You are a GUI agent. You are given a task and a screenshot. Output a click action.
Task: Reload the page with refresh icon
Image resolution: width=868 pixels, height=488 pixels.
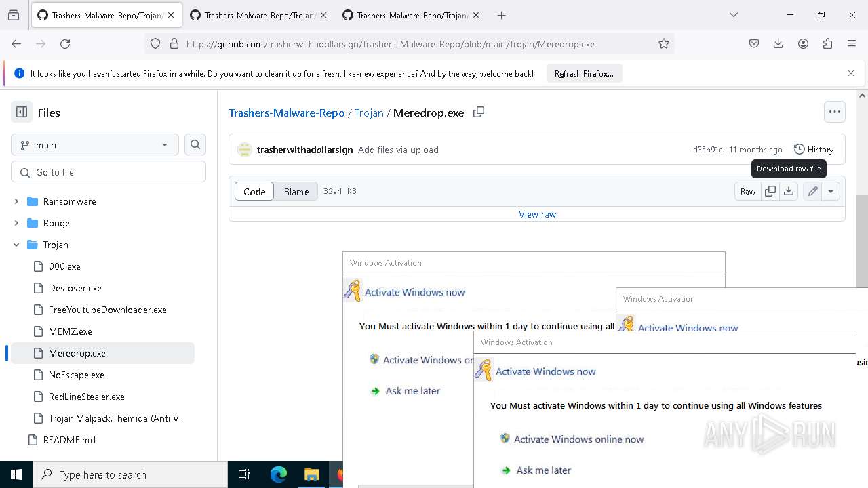click(65, 43)
